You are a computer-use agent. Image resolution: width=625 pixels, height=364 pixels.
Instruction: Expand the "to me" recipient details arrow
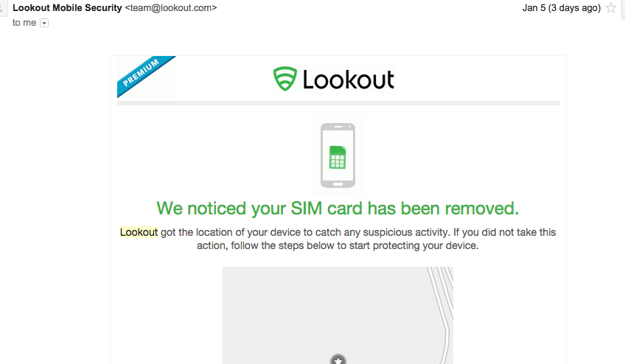click(44, 23)
